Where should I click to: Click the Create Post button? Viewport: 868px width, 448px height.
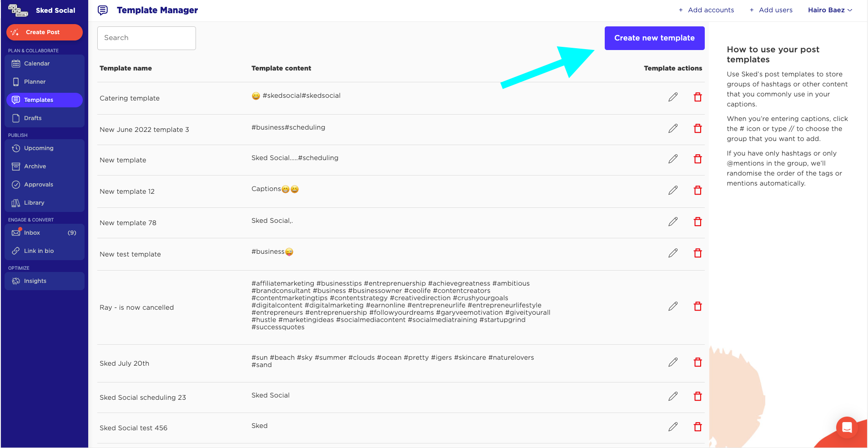(x=45, y=32)
